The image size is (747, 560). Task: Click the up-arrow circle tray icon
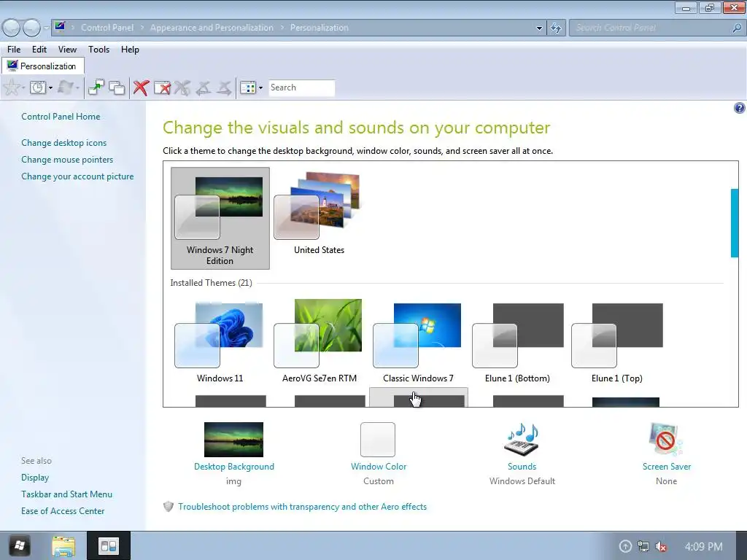(x=625, y=547)
